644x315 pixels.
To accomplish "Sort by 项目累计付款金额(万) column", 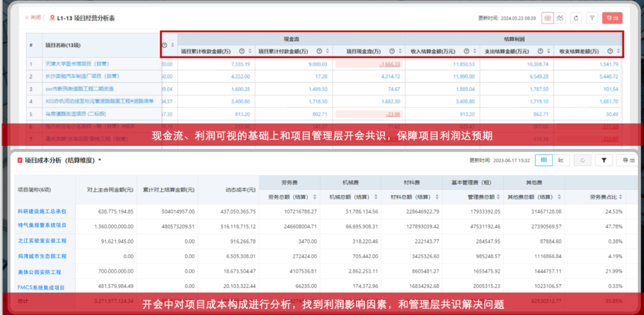I will tap(327, 51).
